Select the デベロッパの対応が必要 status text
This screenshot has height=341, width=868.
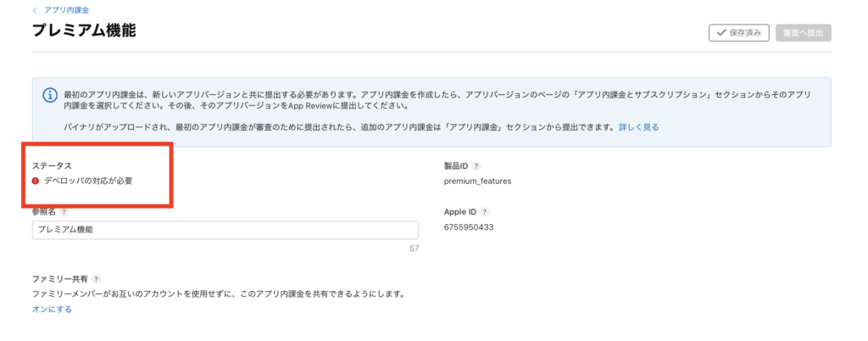click(x=88, y=181)
